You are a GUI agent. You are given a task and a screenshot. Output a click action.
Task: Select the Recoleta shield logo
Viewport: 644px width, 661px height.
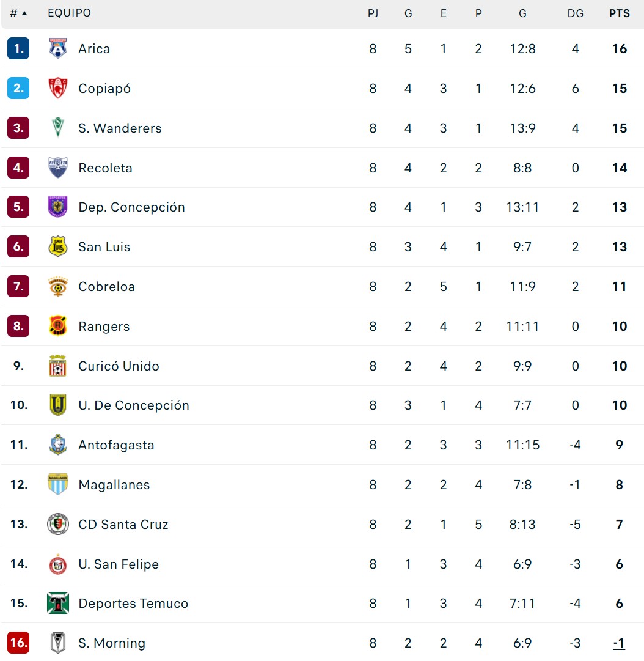pyautogui.click(x=57, y=168)
